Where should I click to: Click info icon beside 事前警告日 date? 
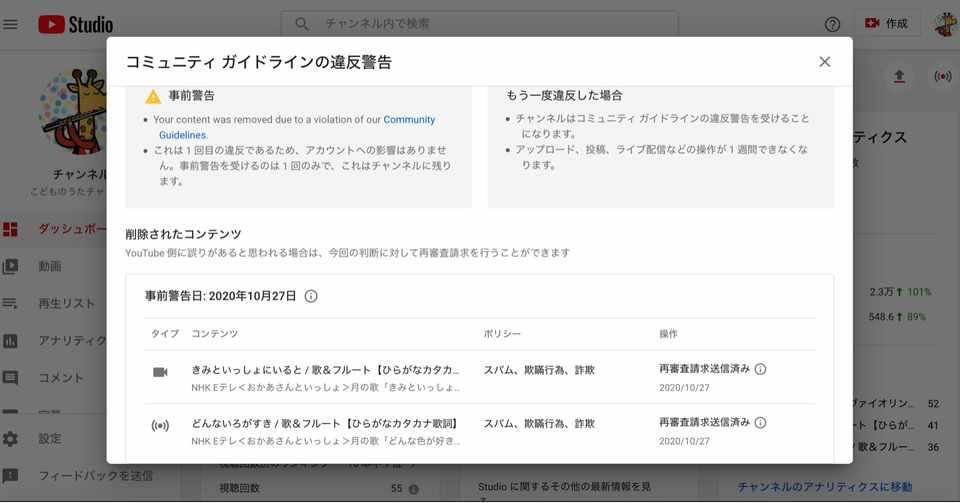[311, 296]
